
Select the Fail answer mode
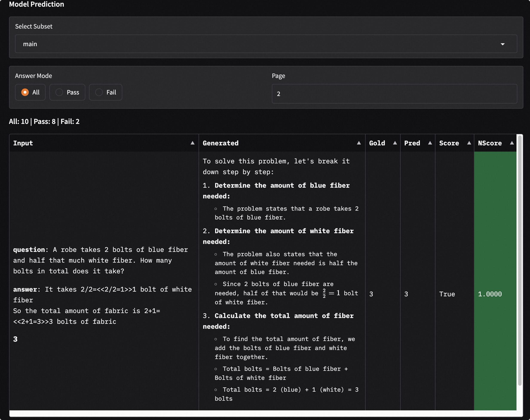(x=99, y=92)
